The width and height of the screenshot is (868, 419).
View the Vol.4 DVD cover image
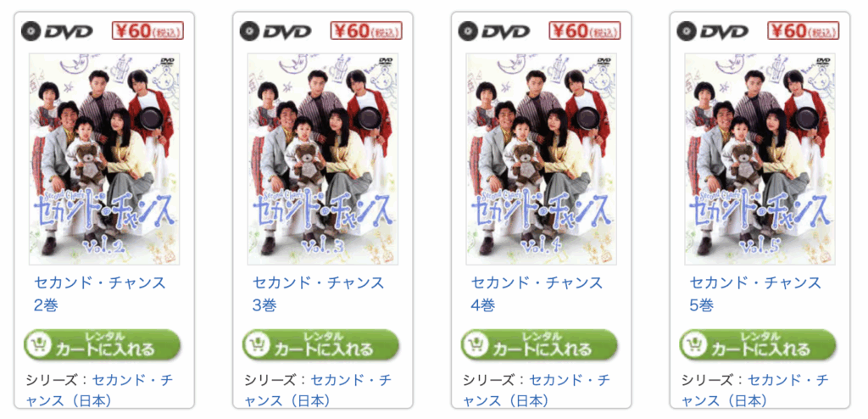click(542, 159)
